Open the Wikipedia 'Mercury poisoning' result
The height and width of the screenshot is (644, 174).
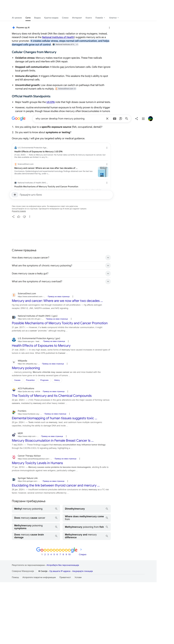26,368
